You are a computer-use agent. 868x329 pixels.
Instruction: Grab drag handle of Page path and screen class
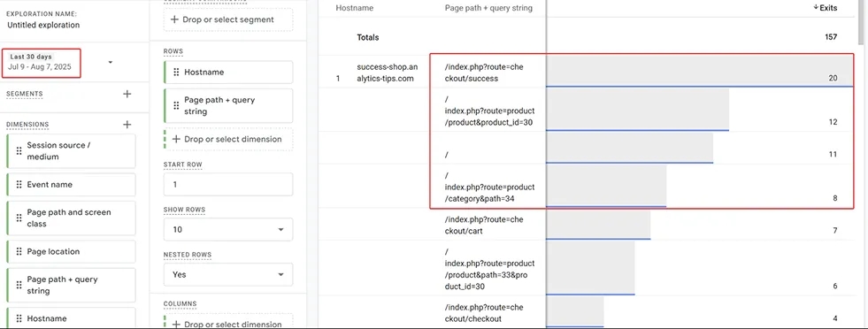click(19, 218)
